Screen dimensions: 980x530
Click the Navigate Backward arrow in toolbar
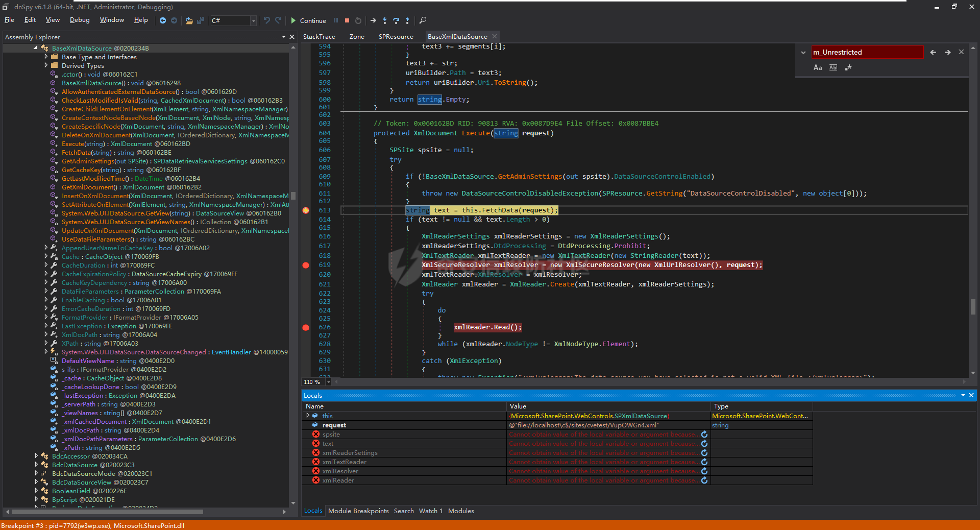click(x=163, y=20)
